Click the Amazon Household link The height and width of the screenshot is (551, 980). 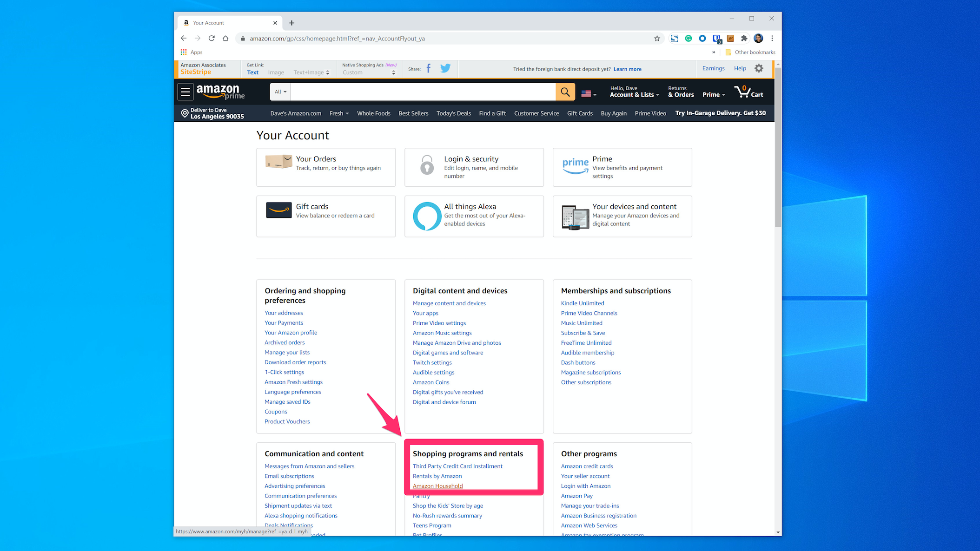click(437, 486)
